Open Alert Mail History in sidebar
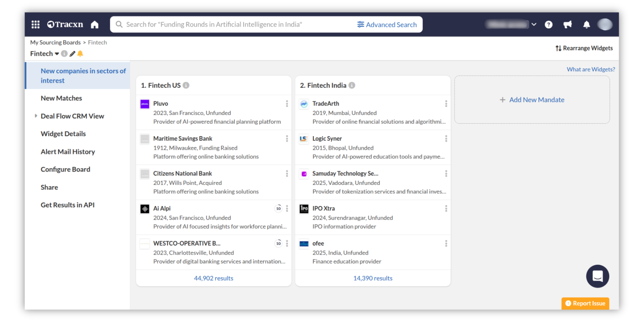 [68, 152]
